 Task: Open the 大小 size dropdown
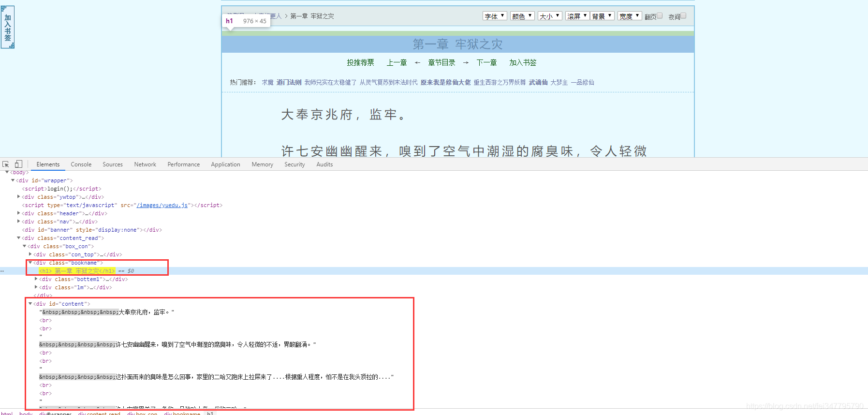[550, 16]
